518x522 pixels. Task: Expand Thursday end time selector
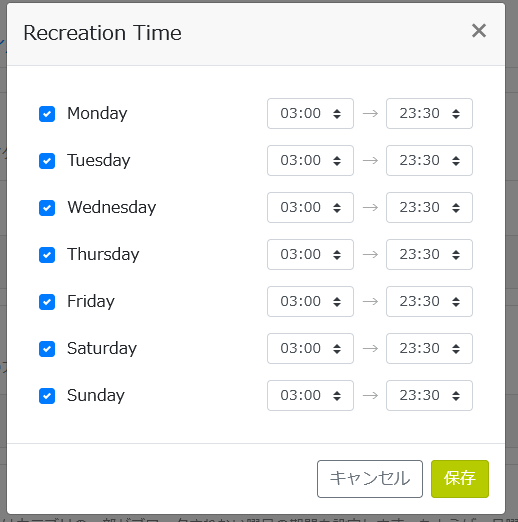(429, 254)
